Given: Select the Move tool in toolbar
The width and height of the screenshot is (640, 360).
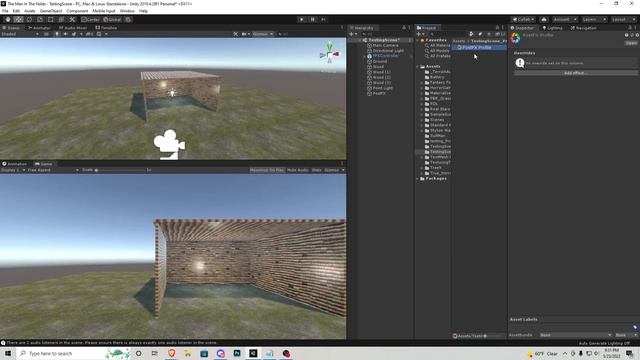Looking at the screenshot, I should [18, 19].
